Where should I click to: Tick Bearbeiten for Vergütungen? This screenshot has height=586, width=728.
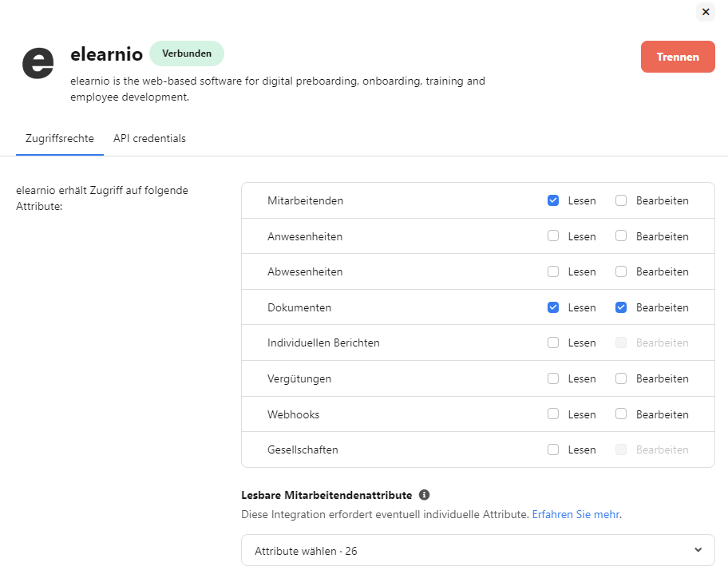point(621,378)
